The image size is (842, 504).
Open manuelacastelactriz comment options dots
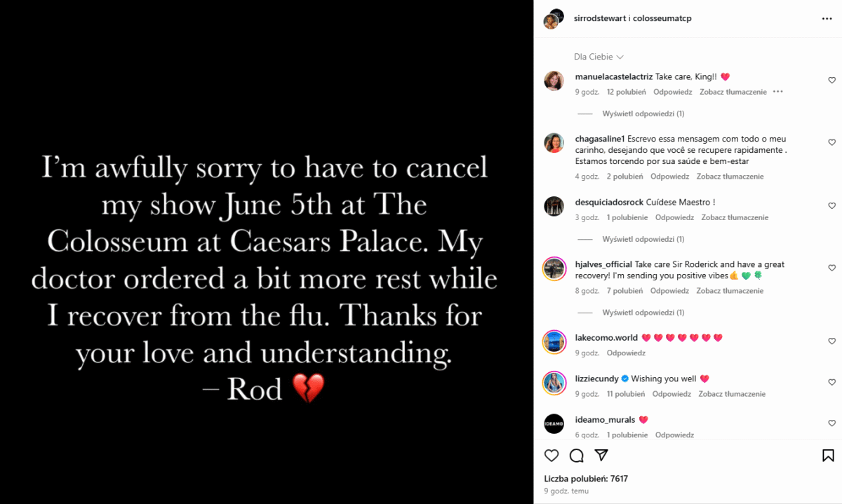(x=777, y=92)
